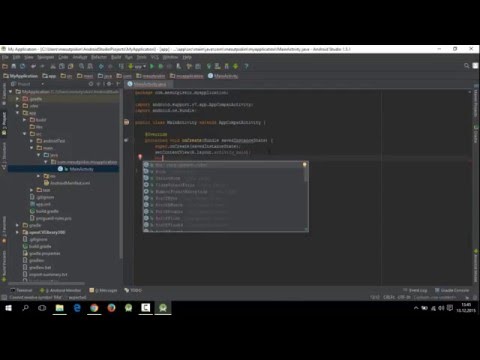Click the override gutter icon beside onCreate
The image size is (480, 360).
126,140
